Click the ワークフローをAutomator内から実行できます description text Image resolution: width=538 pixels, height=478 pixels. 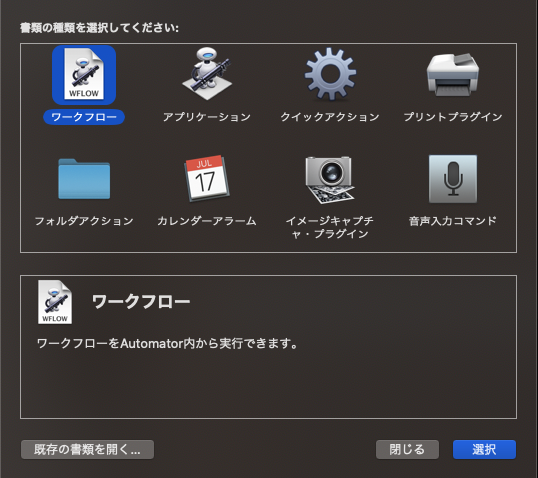(167, 343)
